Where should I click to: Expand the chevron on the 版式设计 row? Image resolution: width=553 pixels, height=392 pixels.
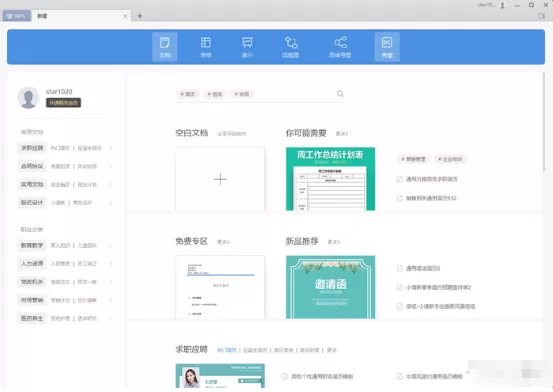coord(111,203)
